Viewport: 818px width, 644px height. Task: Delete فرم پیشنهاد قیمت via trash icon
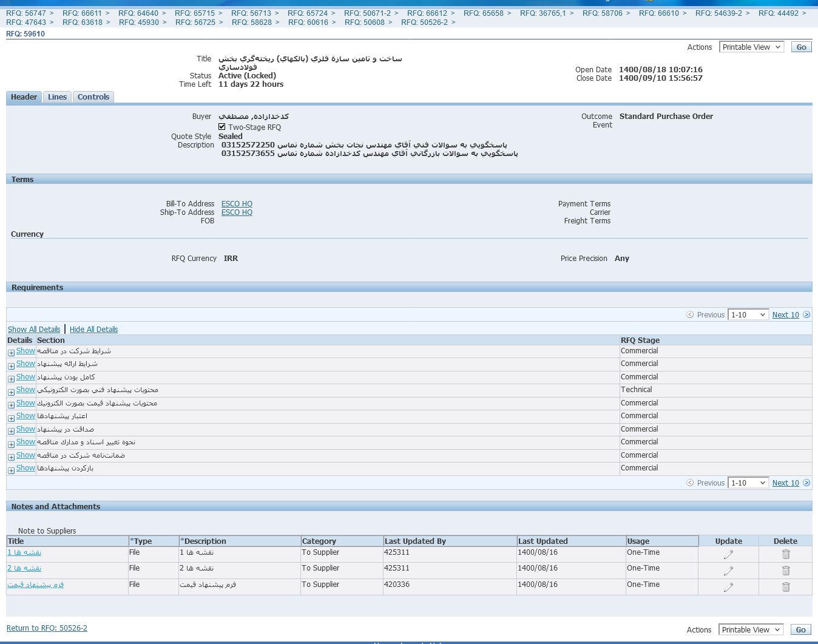(x=786, y=587)
